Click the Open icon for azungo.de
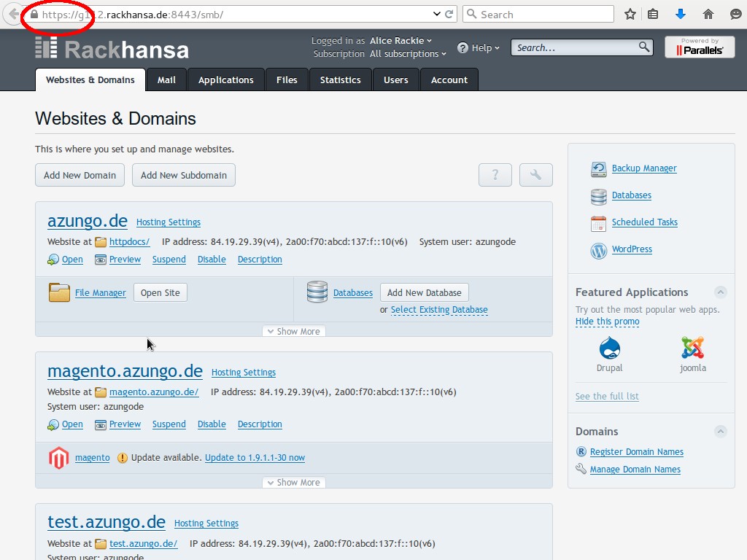Image resolution: width=747 pixels, height=560 pixels. click(x=53, y=260)
